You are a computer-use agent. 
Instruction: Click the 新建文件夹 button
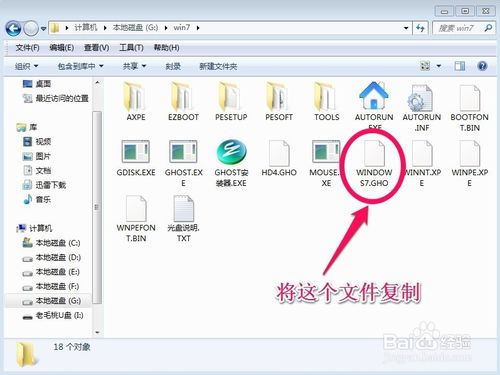click(218, 66)
